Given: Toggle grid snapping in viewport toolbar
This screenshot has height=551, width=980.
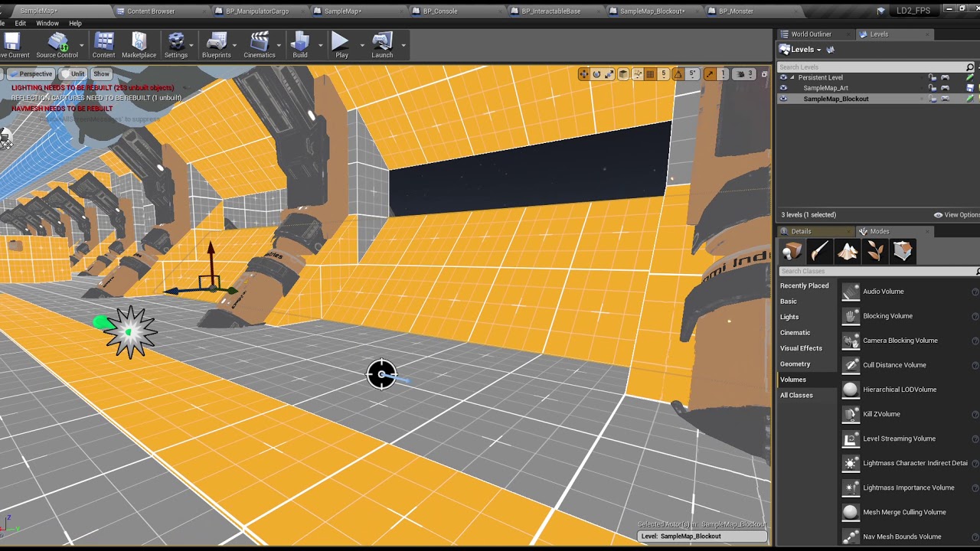Looking at the screenshot, I should tap(650, 74).
